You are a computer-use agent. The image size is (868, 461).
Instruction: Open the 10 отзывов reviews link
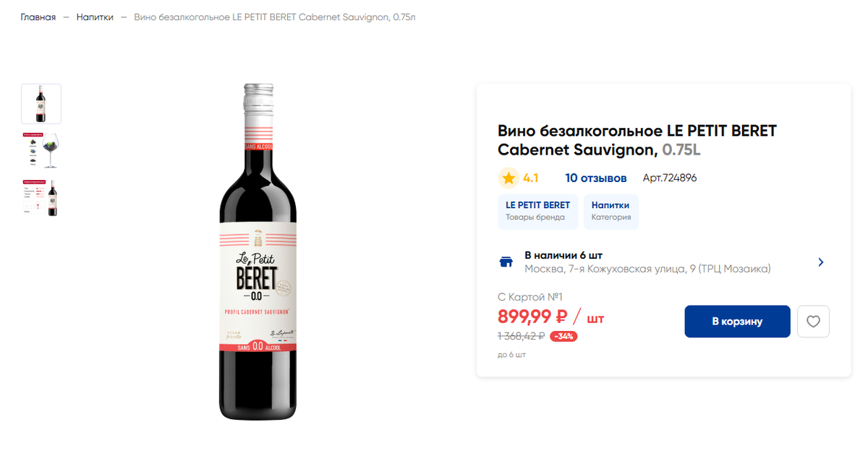(596, 178)
